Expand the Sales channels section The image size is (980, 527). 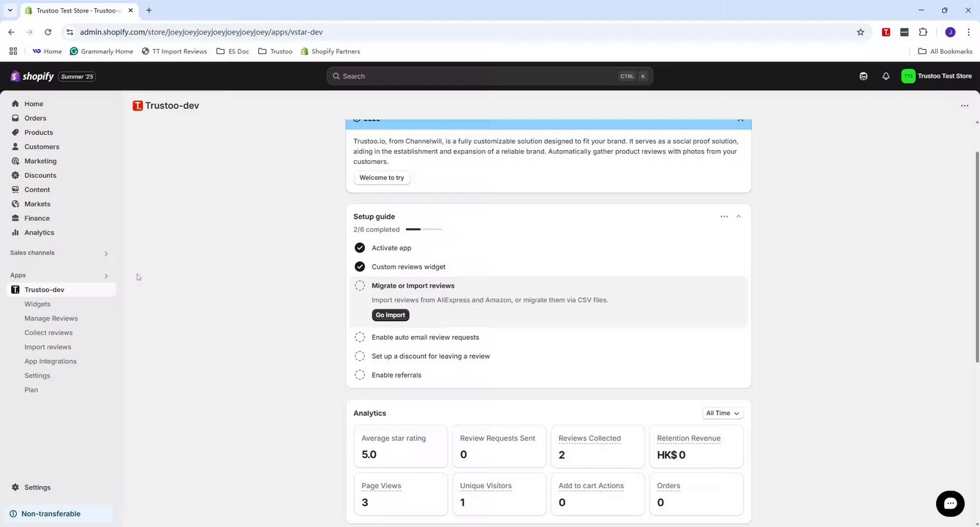click(x=106, y=253)
